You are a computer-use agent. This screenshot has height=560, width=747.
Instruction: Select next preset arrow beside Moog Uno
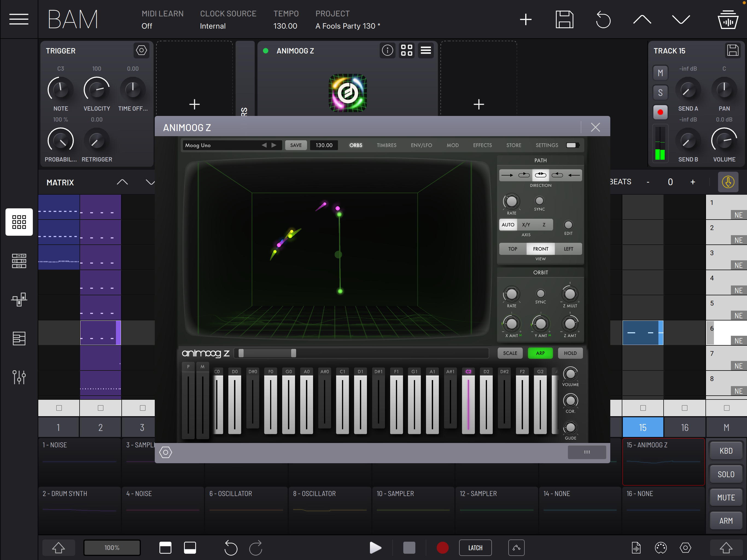(x=274, y=145)
